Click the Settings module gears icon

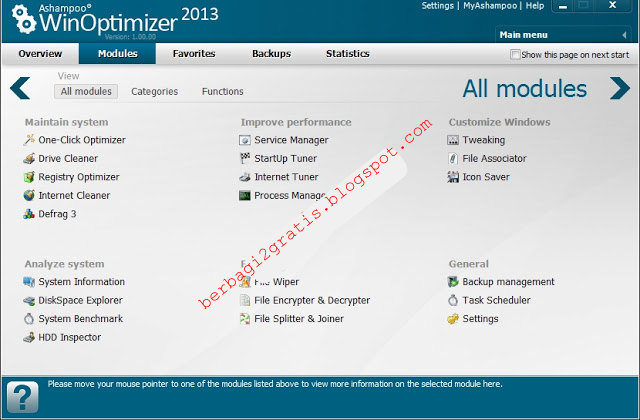(x=453, y=319)
